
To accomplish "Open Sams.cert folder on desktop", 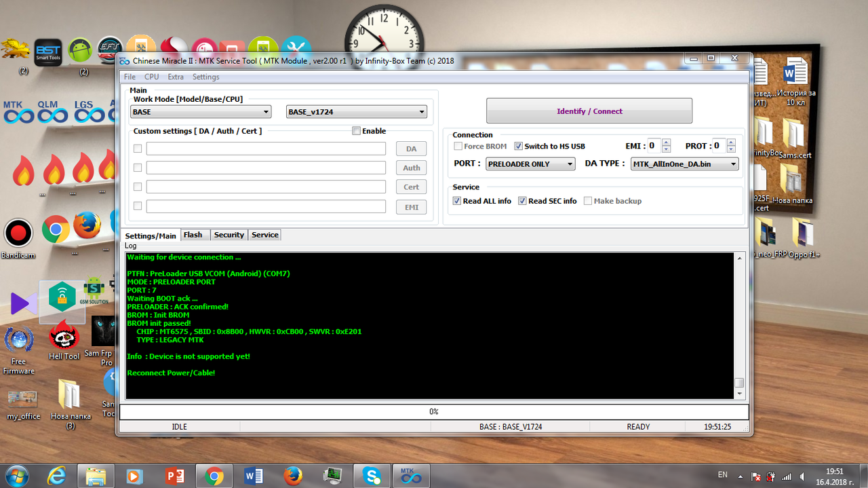I will (x=795, y=138).
